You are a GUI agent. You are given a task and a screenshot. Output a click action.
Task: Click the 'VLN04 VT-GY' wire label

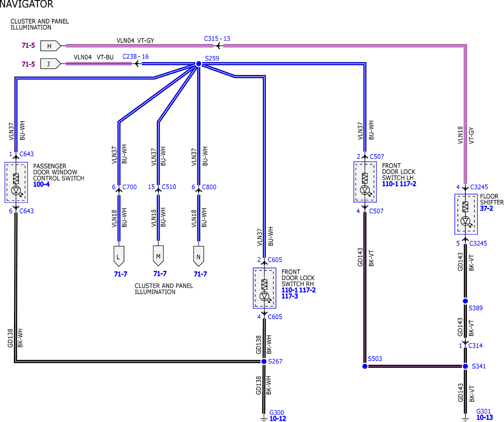[x=135, y=40]
